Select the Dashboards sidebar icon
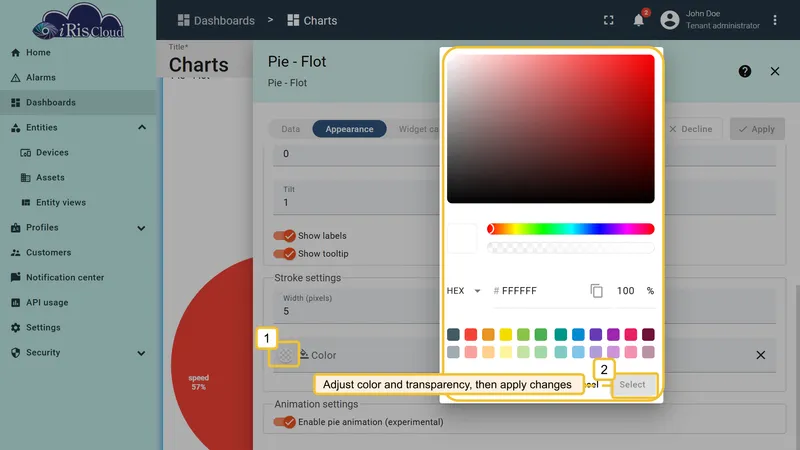The image size is (800, 450). click(15, 103)
